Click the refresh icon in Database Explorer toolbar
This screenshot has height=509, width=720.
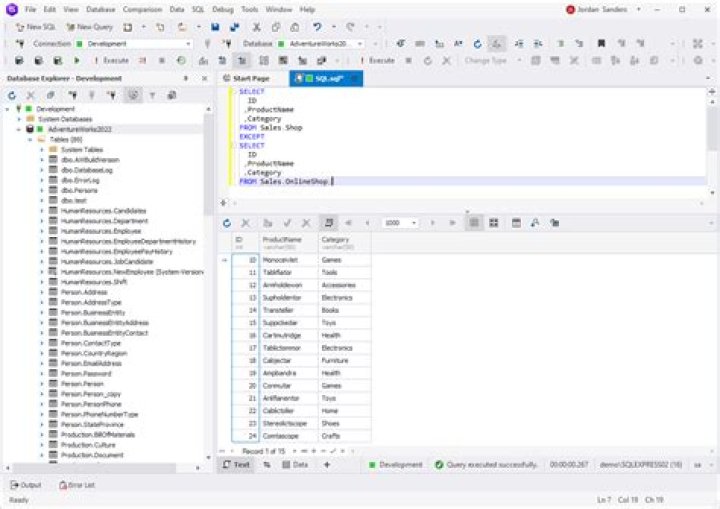point(12,95)
